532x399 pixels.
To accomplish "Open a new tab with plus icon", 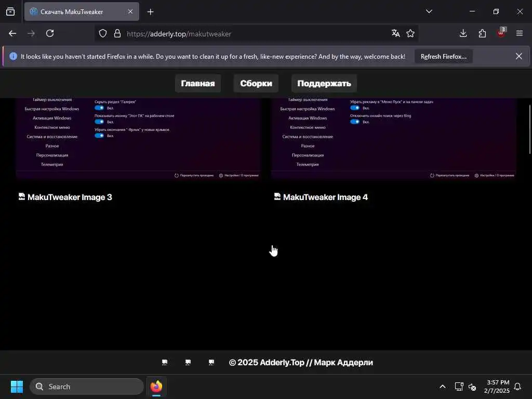I will [x=150, y=12].
